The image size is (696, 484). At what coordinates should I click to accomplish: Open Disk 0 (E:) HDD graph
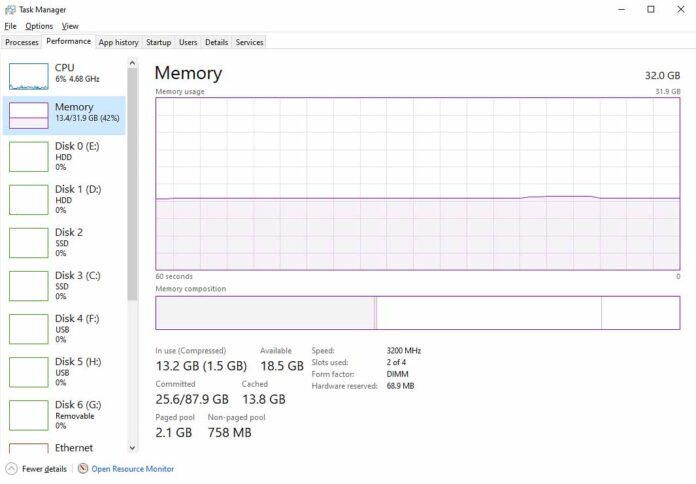click(x=28, y=156)
